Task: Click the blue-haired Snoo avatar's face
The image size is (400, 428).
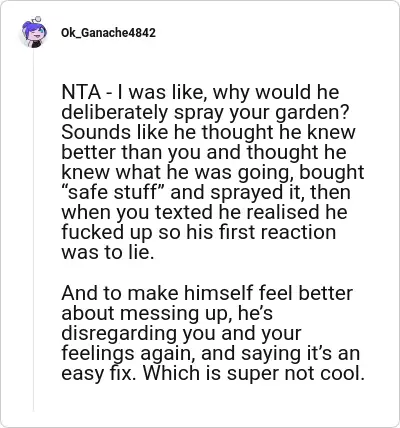Action: (35, 33)
